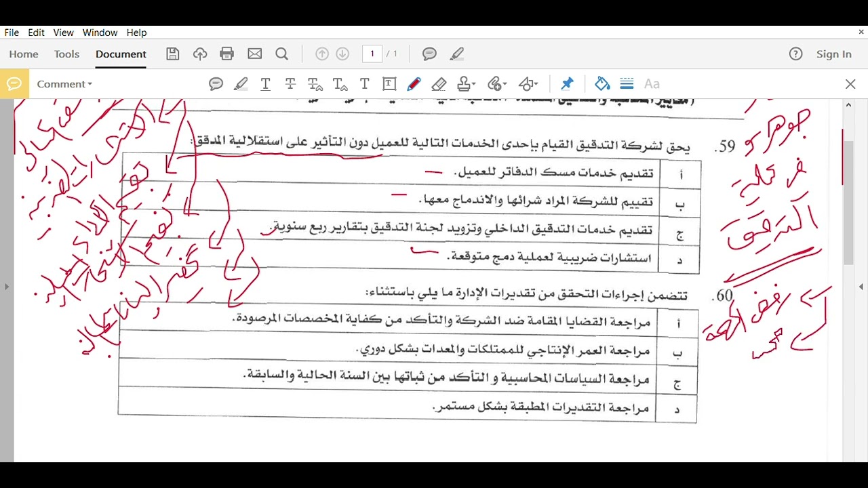Screen dimensions: 868x488
Task: Expand the right tools pane arrow
Action: (861, 287)
